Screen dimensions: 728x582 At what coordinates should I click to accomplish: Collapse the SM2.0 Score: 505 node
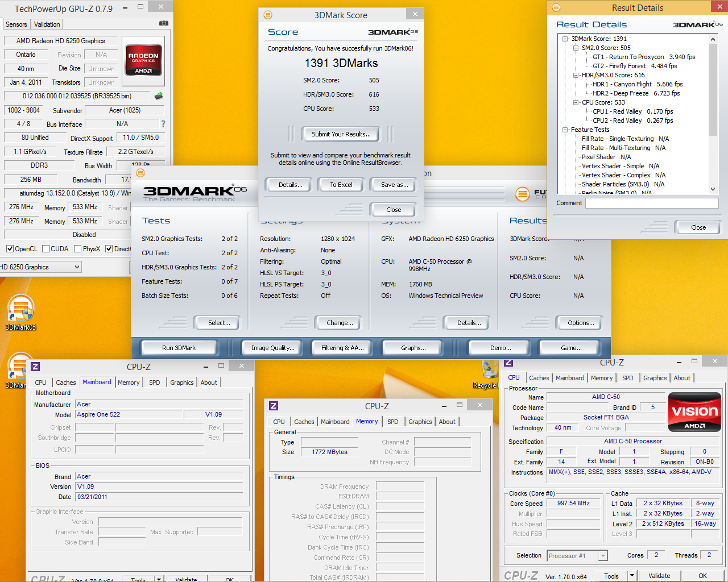click(576, 48)
